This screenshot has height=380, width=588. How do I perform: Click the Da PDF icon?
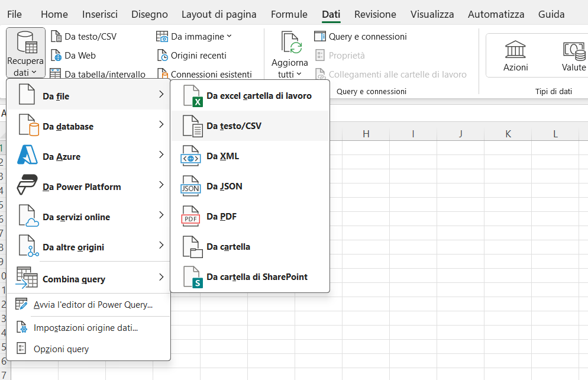pos(190,217)
